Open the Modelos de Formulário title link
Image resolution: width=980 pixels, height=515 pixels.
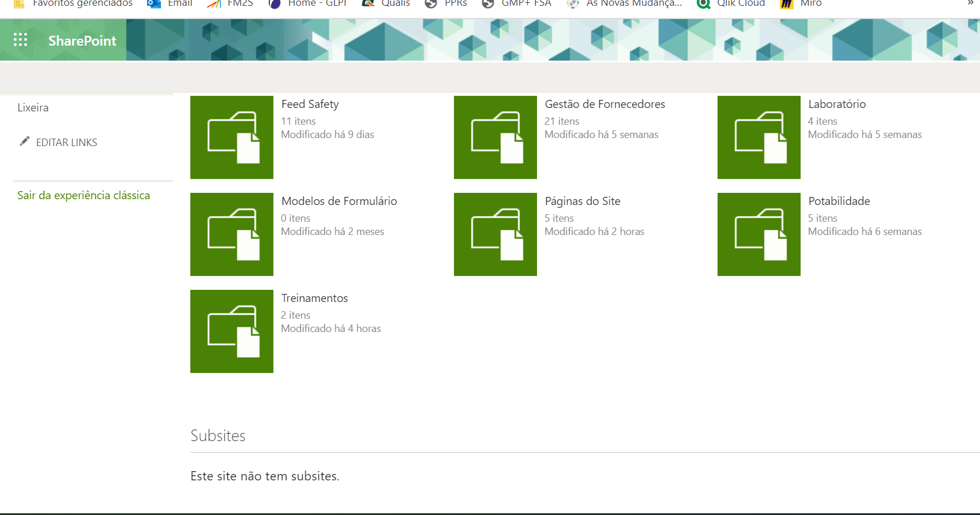click(x=339, y=201)
